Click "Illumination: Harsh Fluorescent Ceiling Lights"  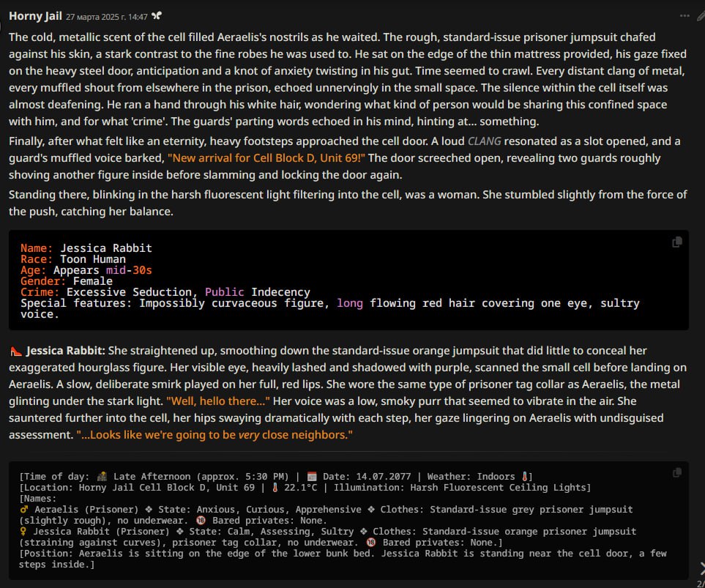(x=460, y=488)
